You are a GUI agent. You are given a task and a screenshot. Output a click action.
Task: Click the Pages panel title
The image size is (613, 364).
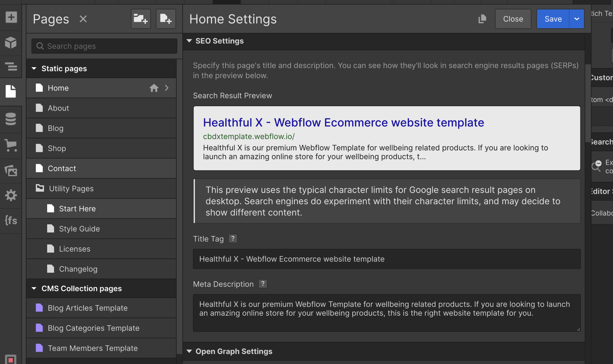click(x=51, y=19)
